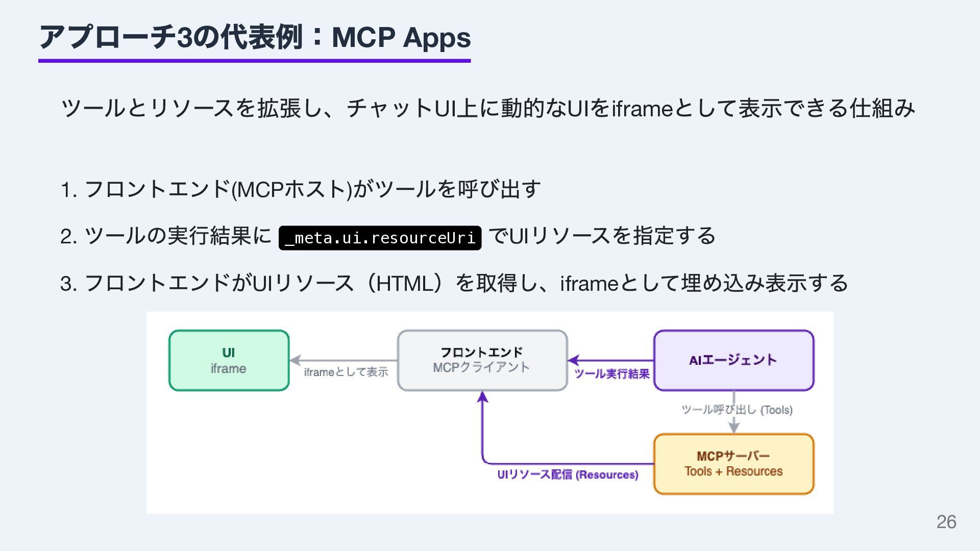Click the upward purple arrowhead below フロントエンド

tap(482, 396)
